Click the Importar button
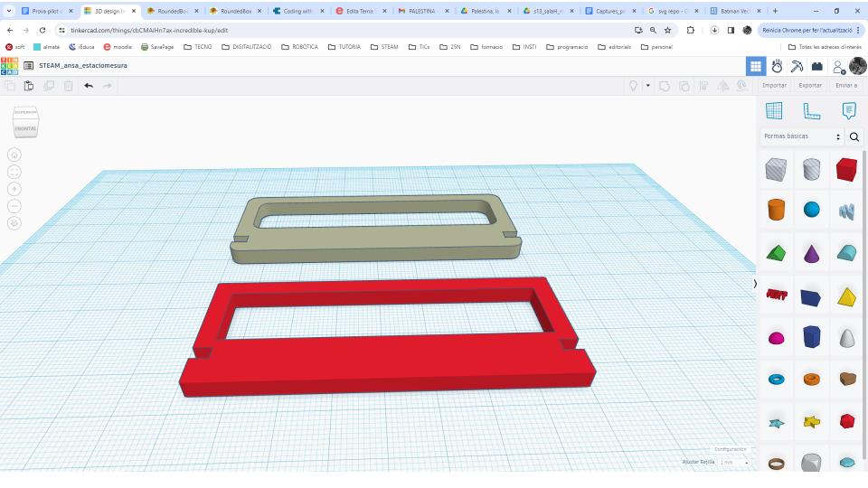The height and width of the screenshot is (488, 868). click(774, 85)
